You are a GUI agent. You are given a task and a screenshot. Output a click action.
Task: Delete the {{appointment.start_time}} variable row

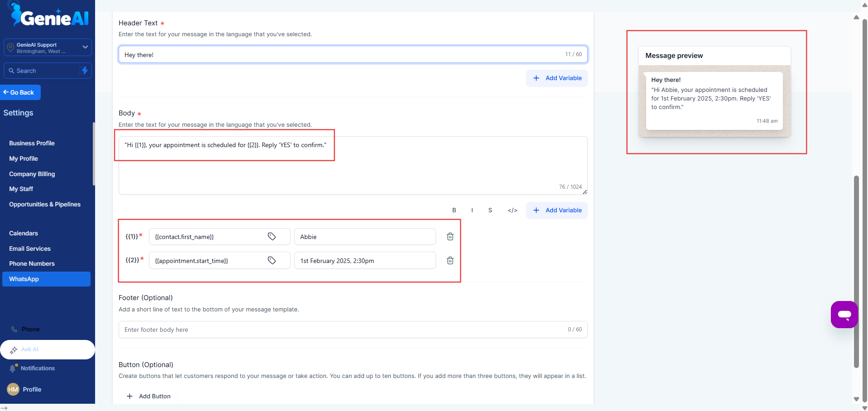coord(450,260)
